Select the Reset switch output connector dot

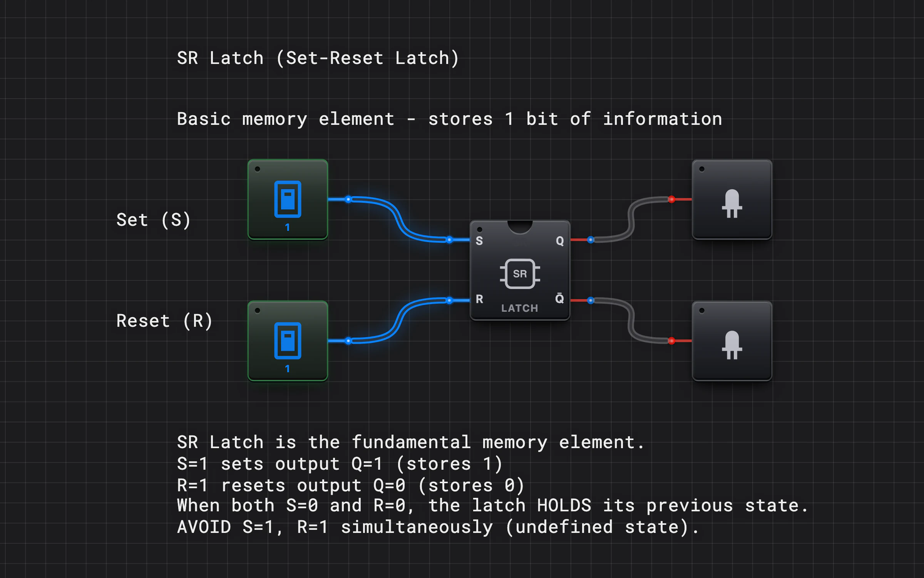pos(348,341)
